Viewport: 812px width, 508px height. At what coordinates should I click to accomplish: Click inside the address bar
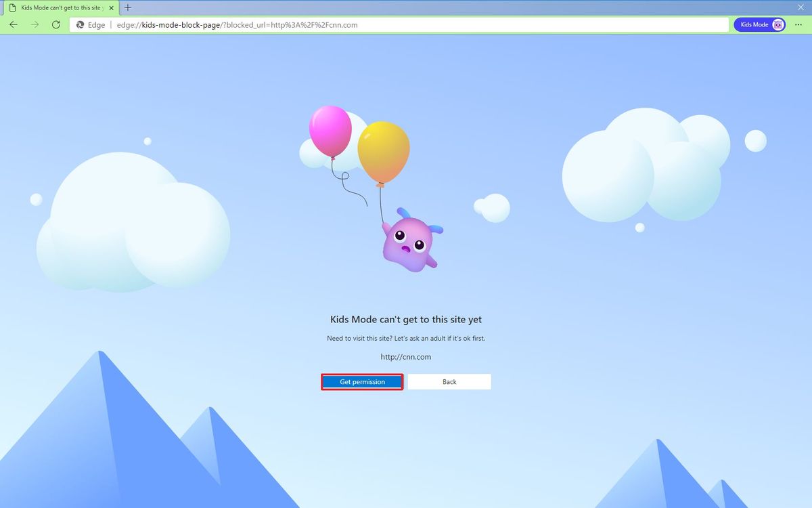pyautogui.click(x=338, y=24)
